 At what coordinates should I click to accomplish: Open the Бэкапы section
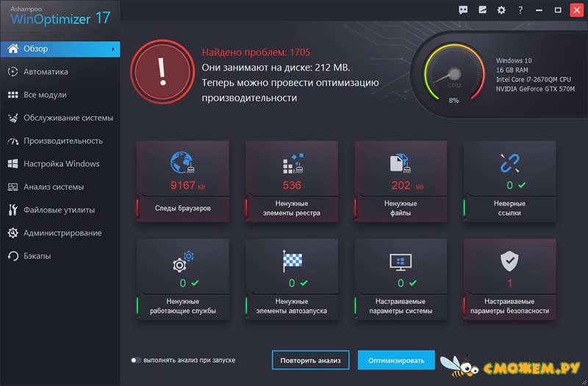click(x=60, y=256)
